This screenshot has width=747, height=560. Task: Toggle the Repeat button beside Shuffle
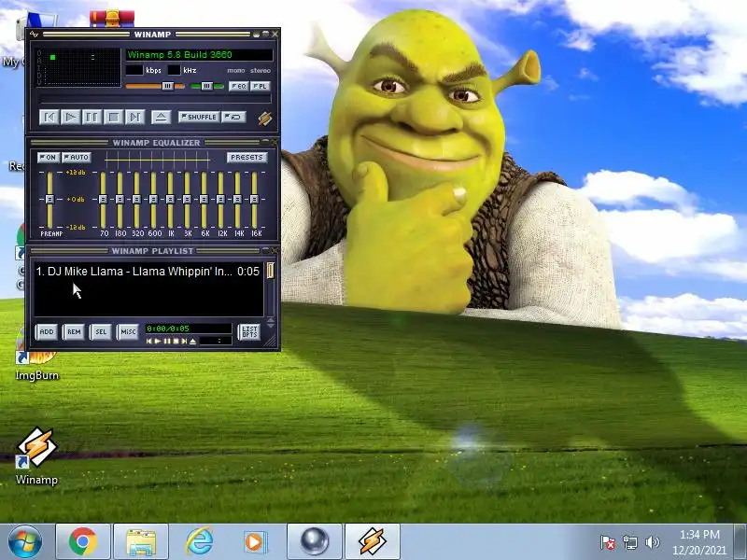click(x=233, y=117)
